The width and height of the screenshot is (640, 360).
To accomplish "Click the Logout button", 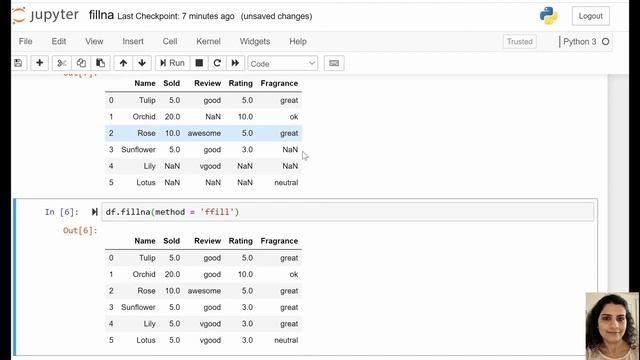I will pyautogui.click(x=591, y=16).
